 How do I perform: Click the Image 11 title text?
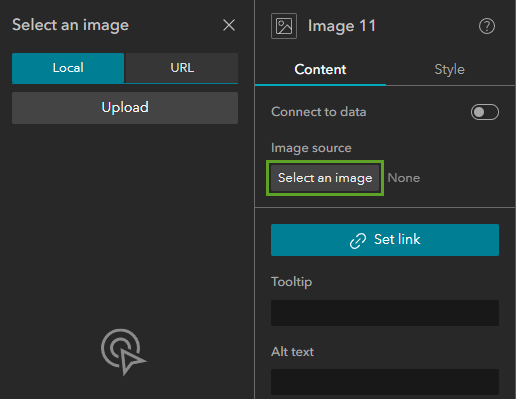tap(342, 26)
